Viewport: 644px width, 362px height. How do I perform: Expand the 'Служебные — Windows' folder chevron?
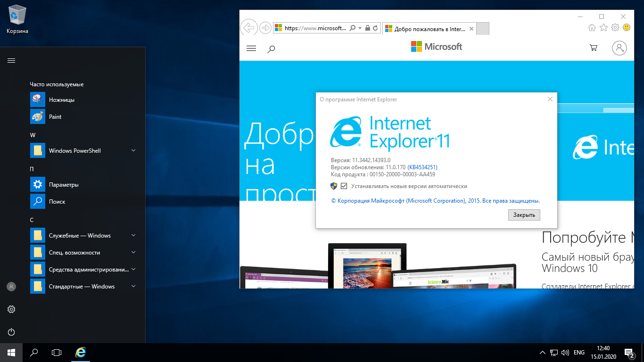point(133,236)
